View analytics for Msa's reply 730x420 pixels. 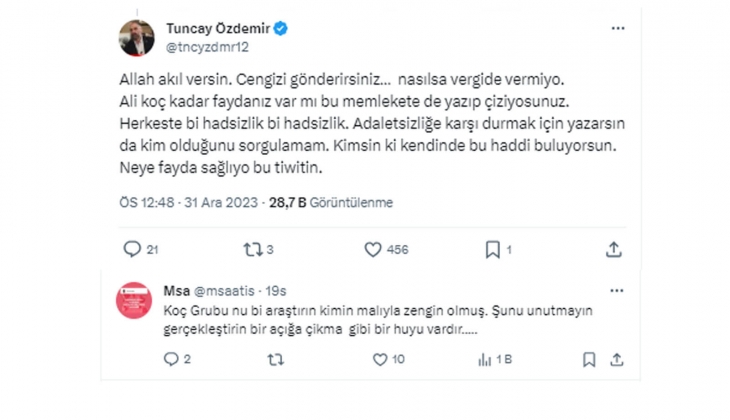pos(486,359)
